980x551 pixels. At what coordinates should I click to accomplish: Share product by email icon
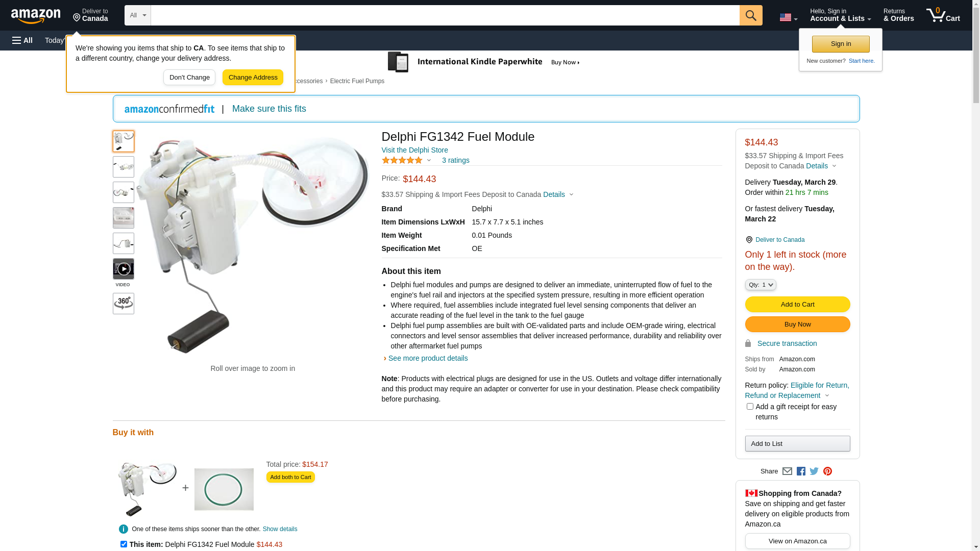787,471
